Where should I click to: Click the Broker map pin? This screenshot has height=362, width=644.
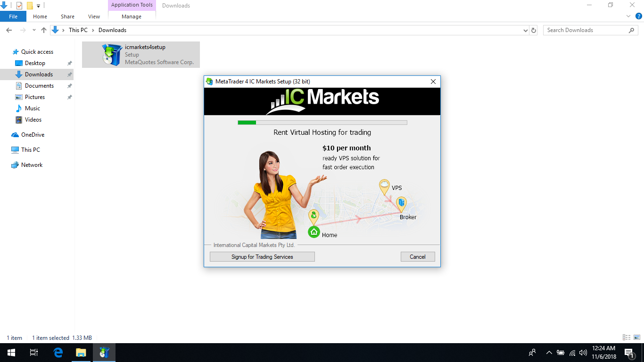pyautogui.click(x=401, y=205)
